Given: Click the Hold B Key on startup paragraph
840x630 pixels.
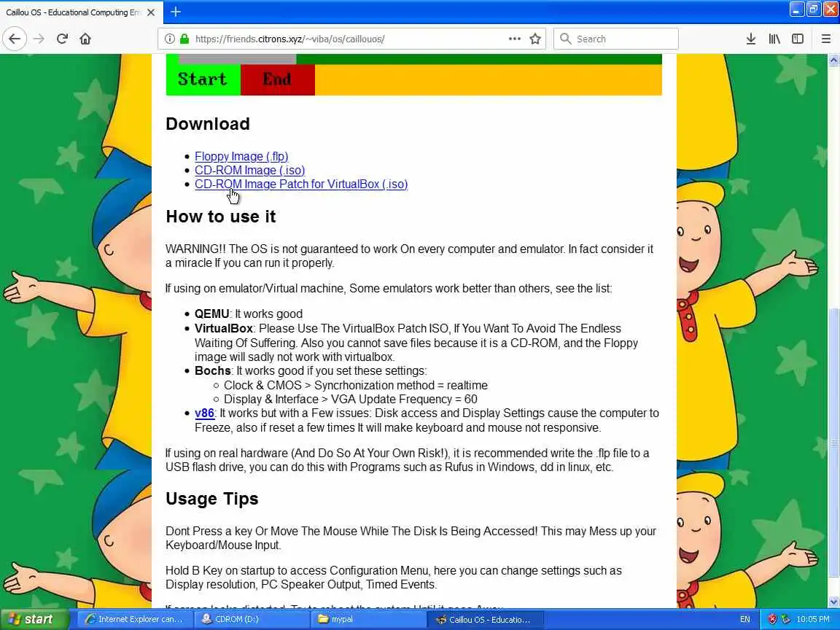Looking at the screenshot, I should coord(394,577).
